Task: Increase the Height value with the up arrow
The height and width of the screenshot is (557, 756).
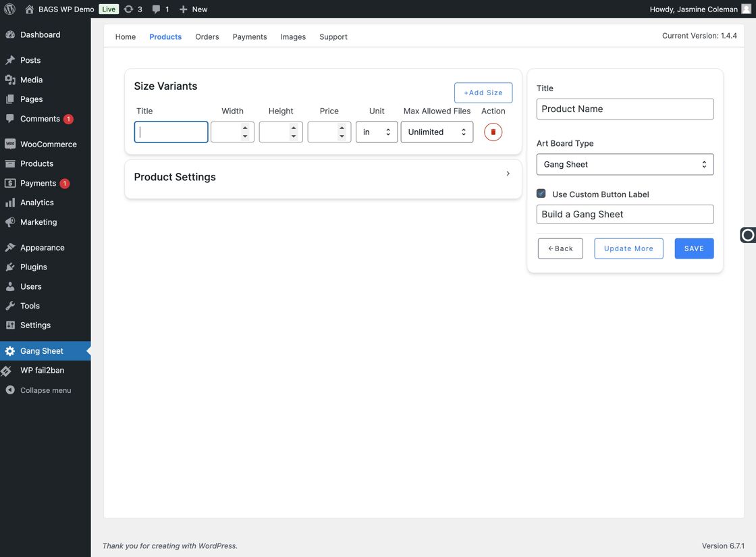Action: tap(293, 128)
